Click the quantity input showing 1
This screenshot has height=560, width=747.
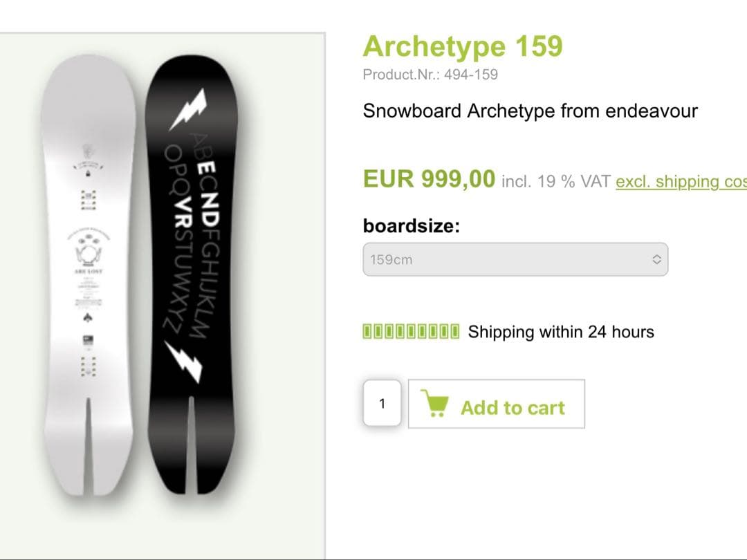click(382, 404)
